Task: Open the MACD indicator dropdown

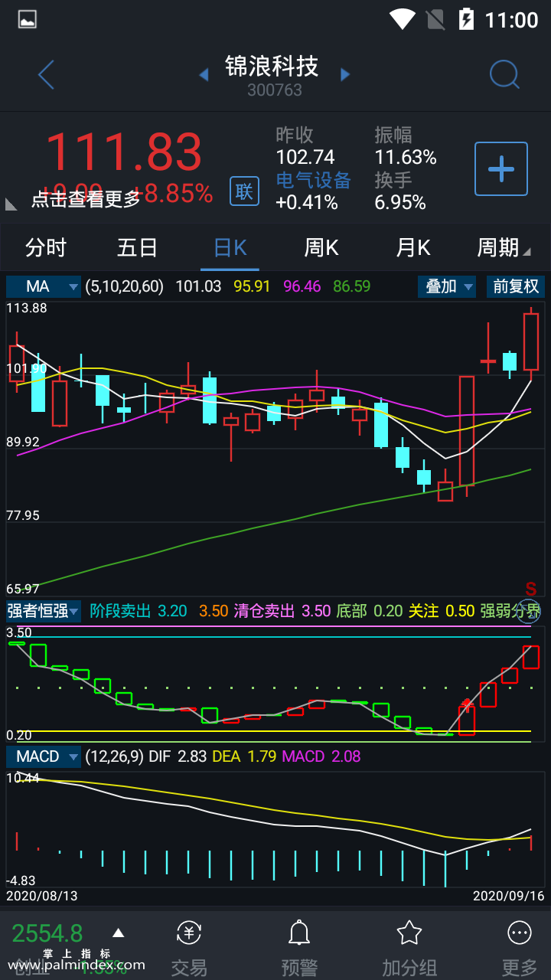Action: [44, 756]
